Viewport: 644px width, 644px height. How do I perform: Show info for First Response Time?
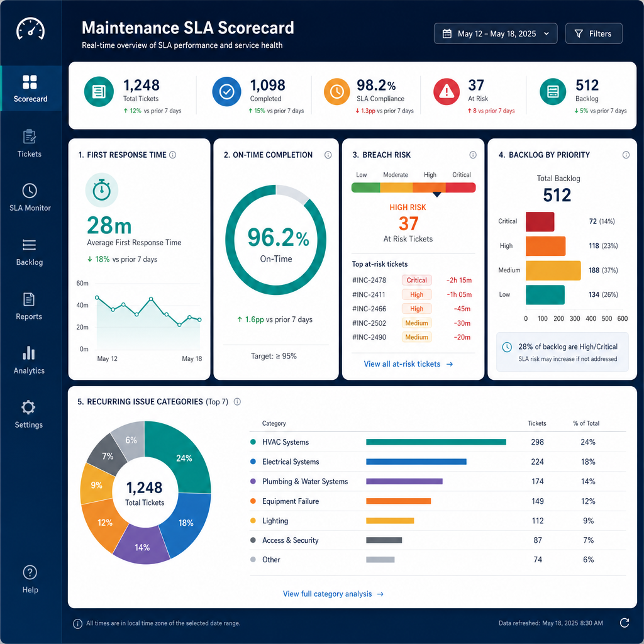tap(173, 155)
